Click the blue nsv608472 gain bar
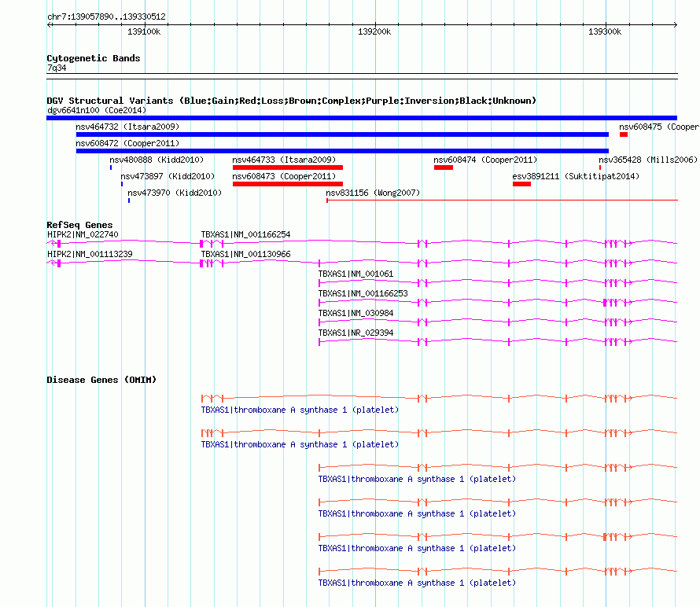700x607 pixels. (x=342, y=151)
